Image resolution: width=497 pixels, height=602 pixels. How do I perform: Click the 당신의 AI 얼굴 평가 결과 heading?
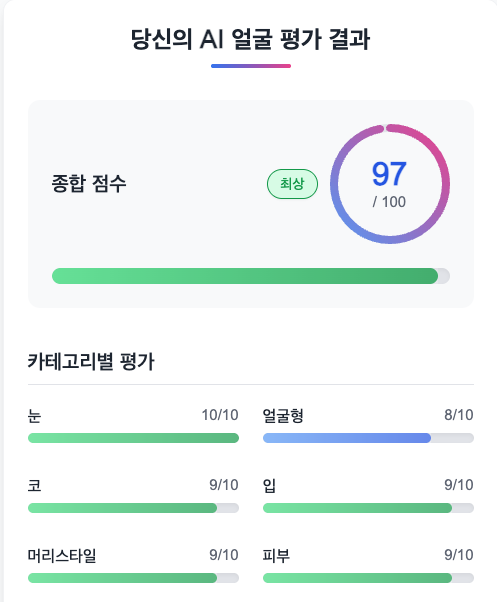point(251,39)
